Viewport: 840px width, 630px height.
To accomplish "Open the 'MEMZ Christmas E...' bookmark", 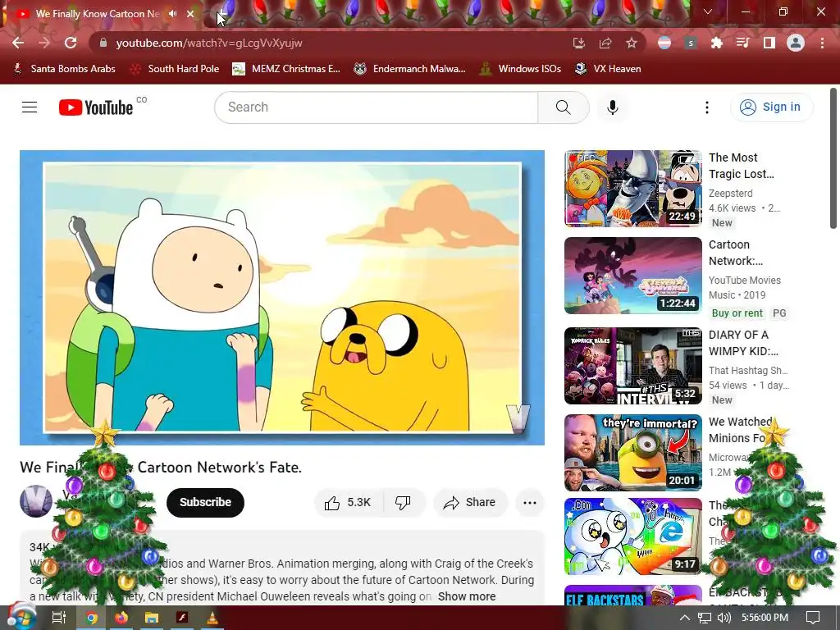I will (x=286, y=69).
